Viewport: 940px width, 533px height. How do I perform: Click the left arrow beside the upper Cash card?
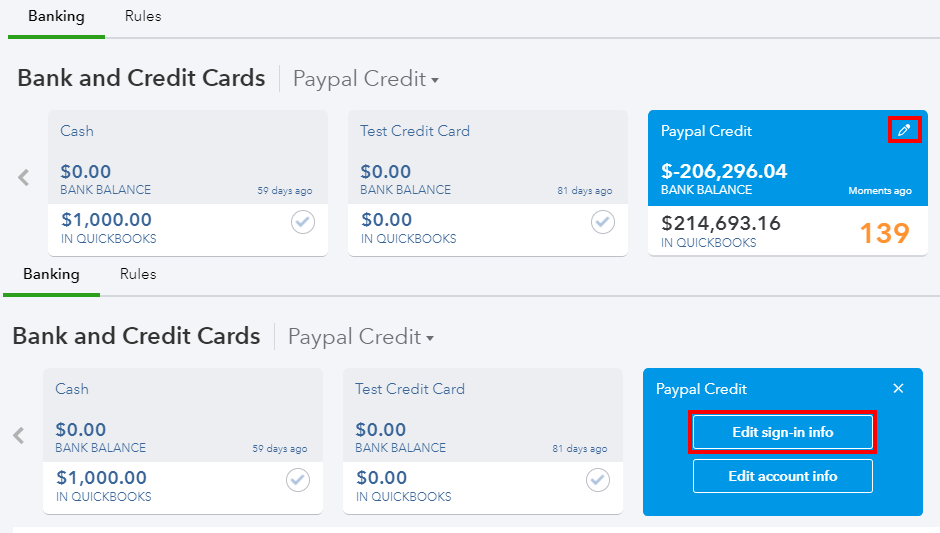pos(24,178)
